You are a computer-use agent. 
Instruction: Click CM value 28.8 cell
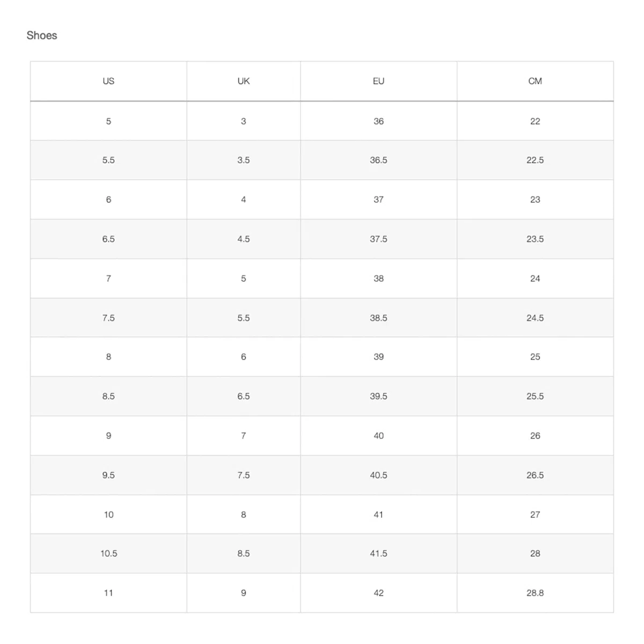click(x=535, y=593)
